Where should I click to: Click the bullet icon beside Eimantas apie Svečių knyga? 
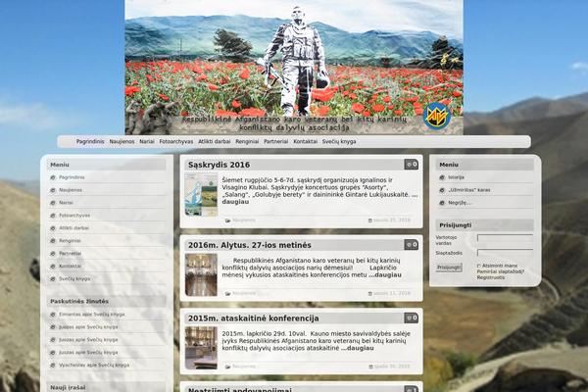(53, 315)
